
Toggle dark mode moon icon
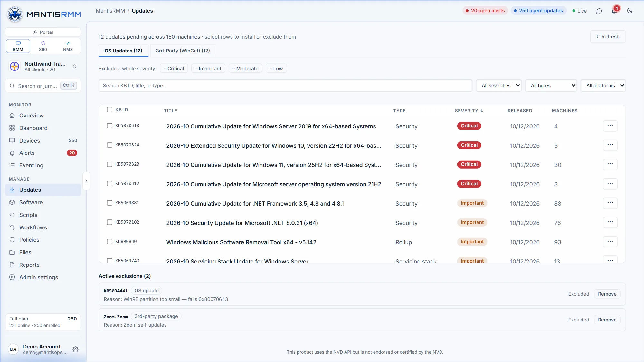pyautogui.click(x=630, y=11)
